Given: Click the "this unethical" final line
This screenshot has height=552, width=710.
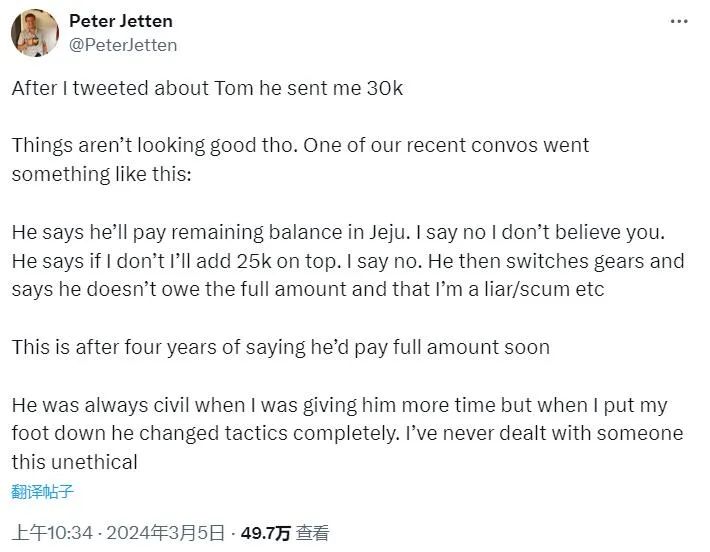Looking at the screenshot, I should [x=74, y=462].
